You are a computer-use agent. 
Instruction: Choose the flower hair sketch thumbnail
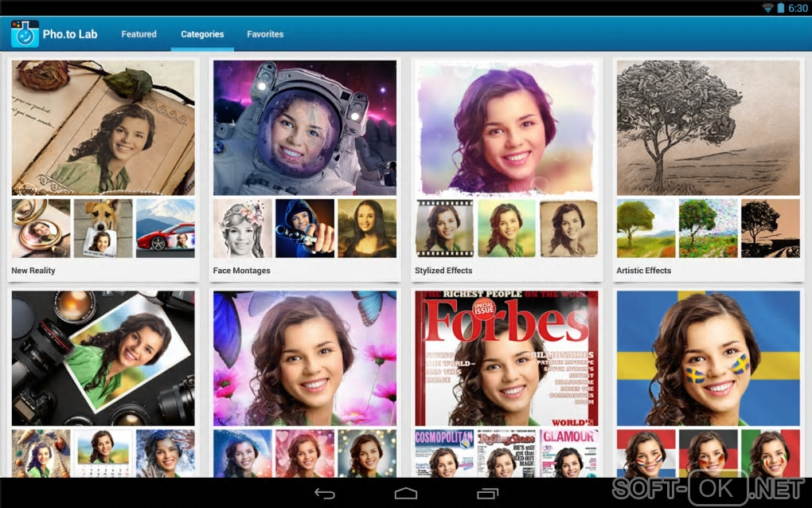tap(242, 229)
